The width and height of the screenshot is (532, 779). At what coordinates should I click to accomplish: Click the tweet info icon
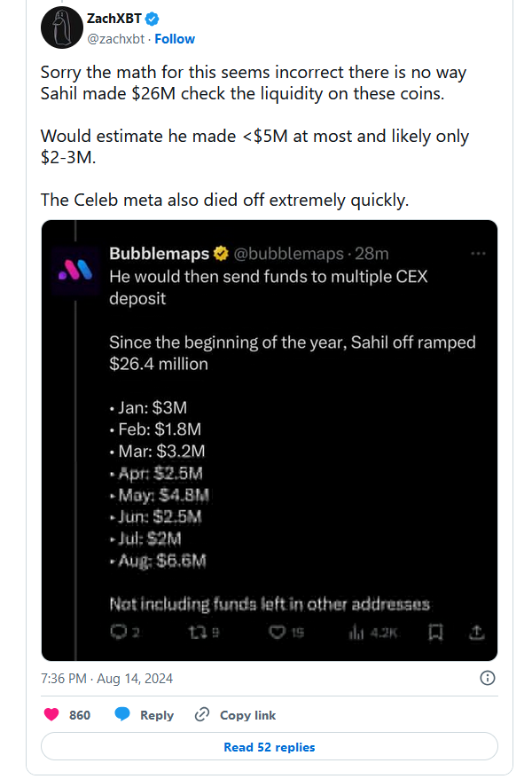487,679
